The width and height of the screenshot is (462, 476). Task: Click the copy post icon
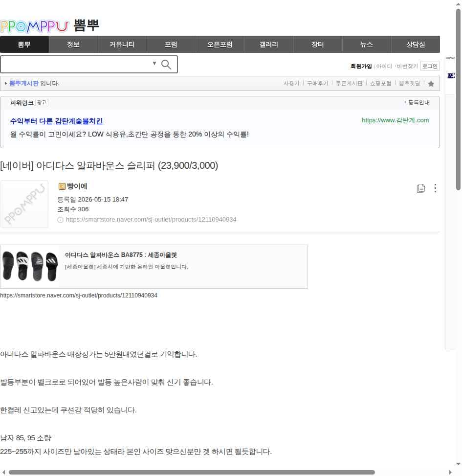[x=421, y=188]
